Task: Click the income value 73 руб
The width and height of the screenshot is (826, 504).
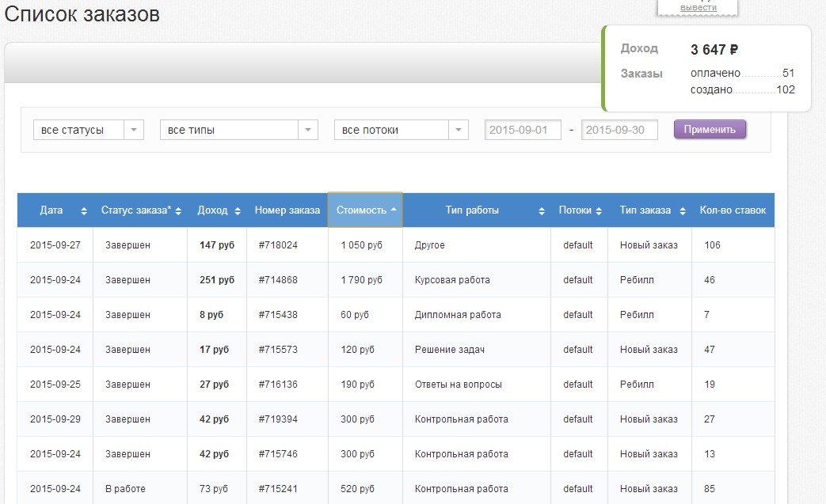Action: pos(214,488)
